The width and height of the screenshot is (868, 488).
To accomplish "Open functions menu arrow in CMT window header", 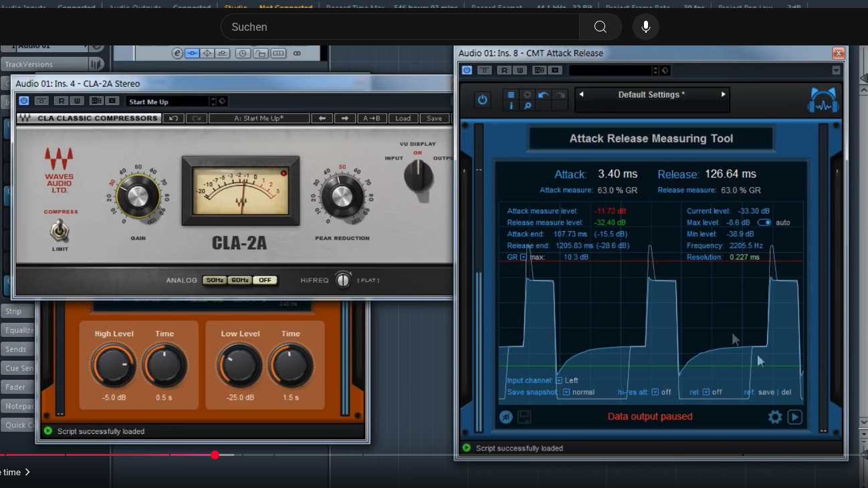I will tap(836, 70).
